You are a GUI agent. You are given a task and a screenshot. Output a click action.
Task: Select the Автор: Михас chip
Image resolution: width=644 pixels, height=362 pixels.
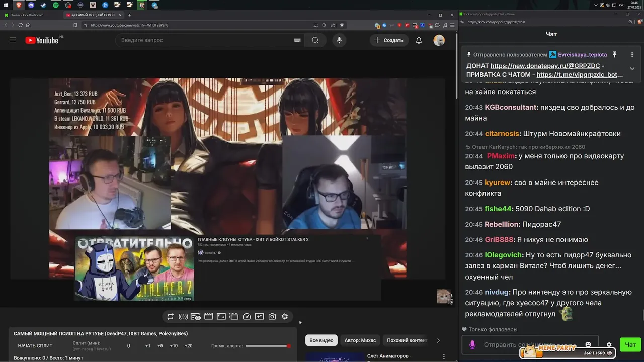360,340
